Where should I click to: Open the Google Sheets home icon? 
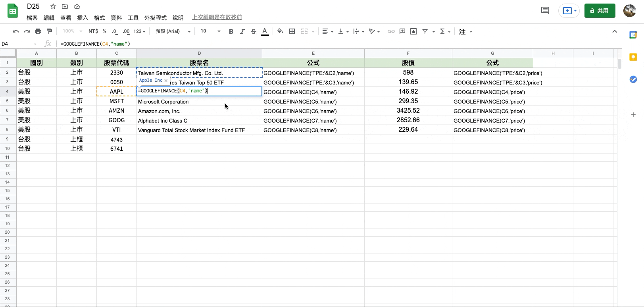13,11
